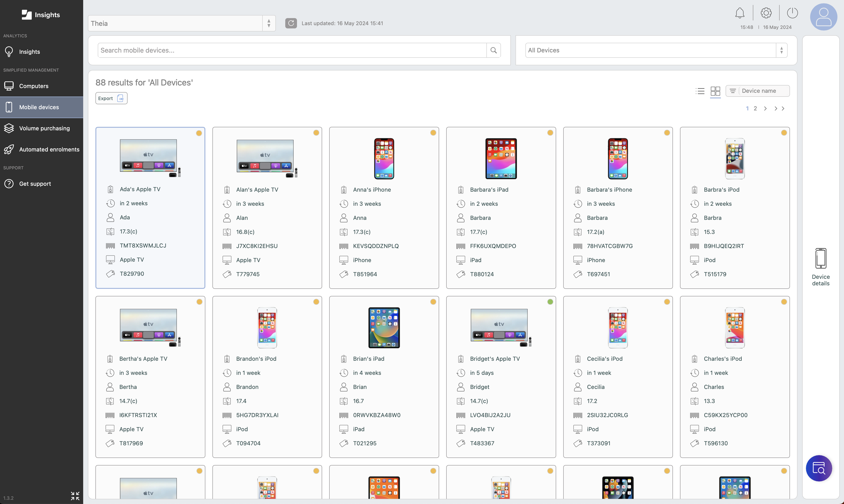The image size is (844, 504).
Task: Switch to grid view icon
Action: point(715,91)
